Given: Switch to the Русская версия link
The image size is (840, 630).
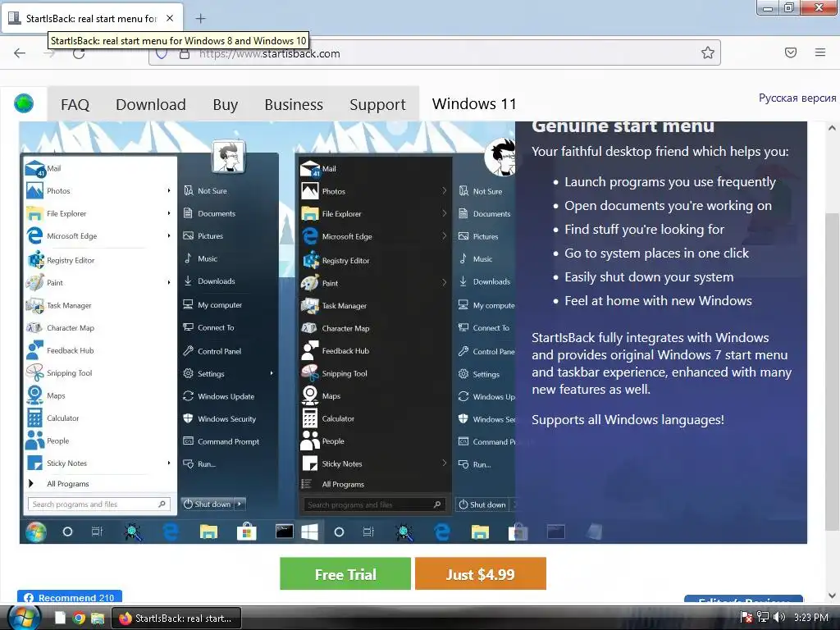Looking at the screenshot, I should tap(797, 98).
